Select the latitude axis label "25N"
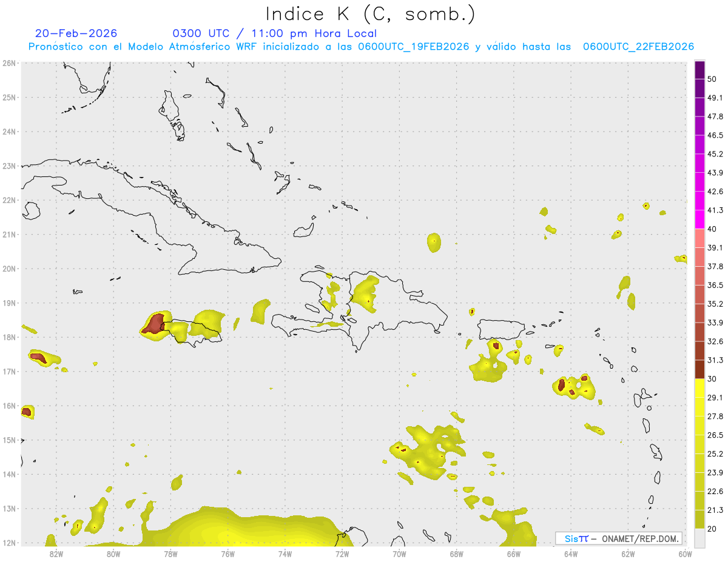 pos(8,97)
